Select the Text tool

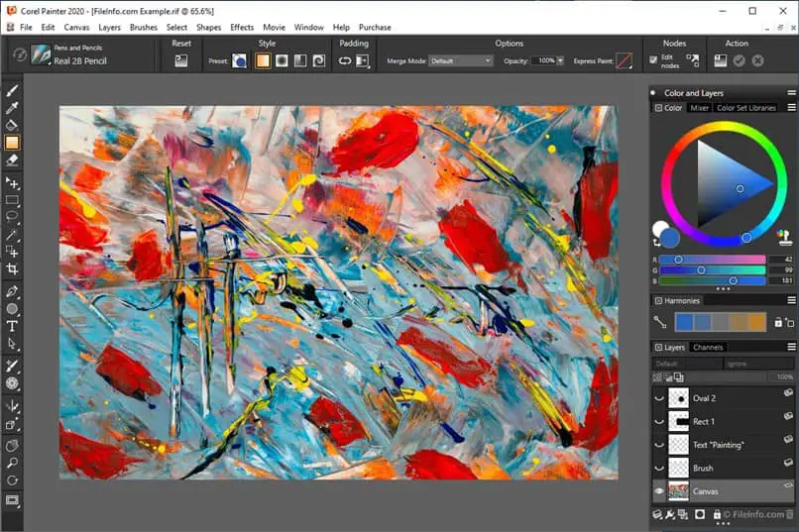(x=12, y=326)
